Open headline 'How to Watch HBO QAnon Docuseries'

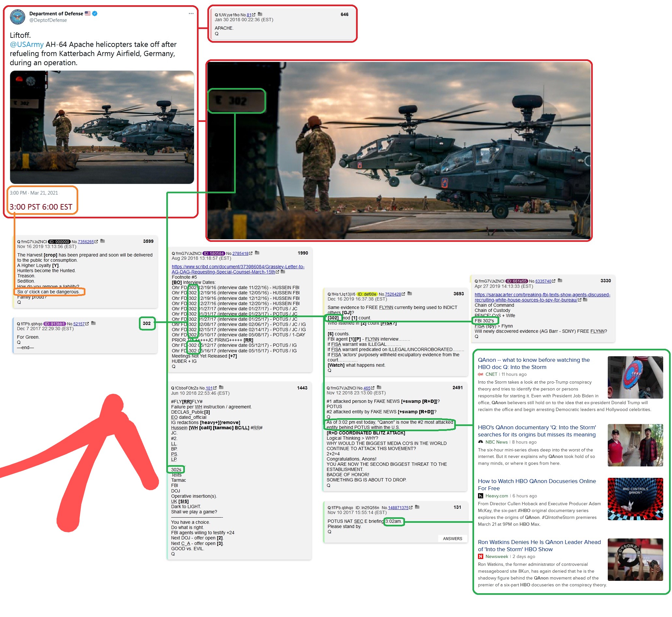pyautogui.click(x=537, y=484)
